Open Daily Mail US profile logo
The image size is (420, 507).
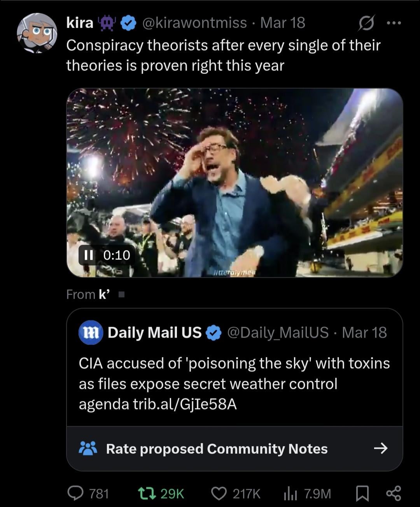click(x=90, y=333)
